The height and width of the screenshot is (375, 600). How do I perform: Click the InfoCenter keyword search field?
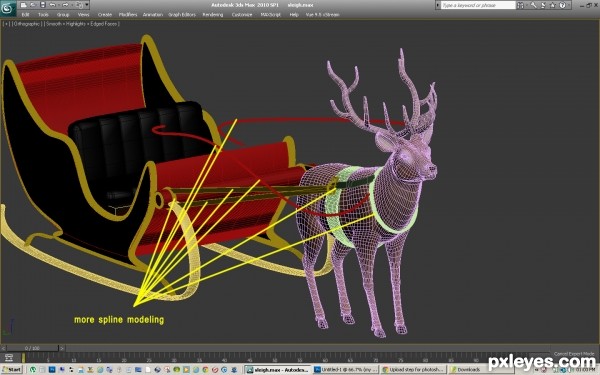click(478, 5)
